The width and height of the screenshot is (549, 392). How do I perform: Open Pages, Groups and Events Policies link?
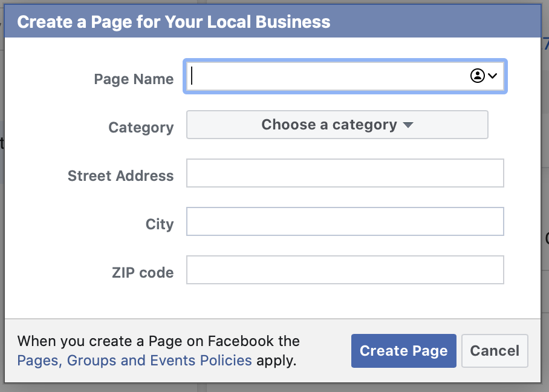(134, 361)
